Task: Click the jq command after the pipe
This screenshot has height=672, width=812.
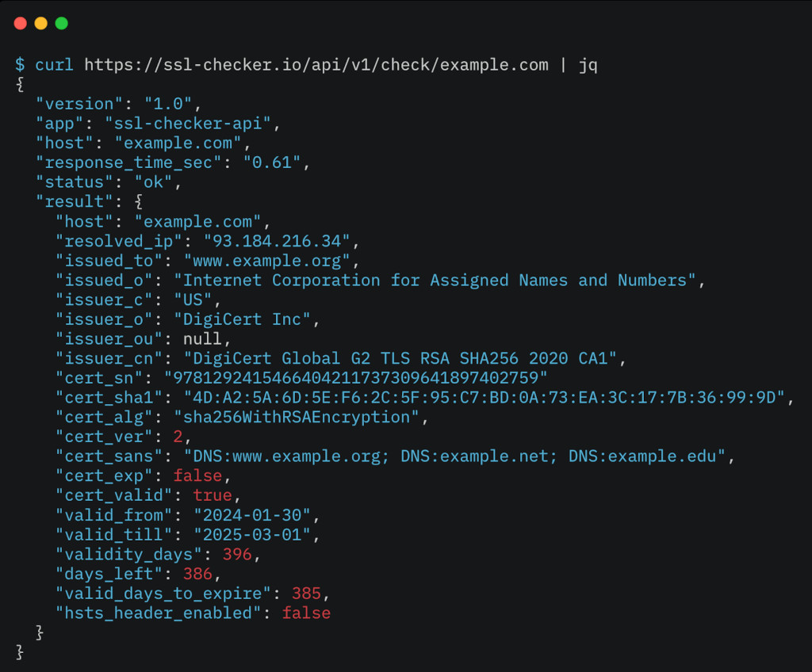Action: coord(588,64)
